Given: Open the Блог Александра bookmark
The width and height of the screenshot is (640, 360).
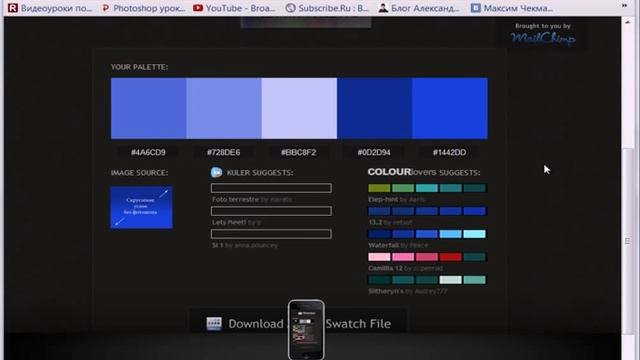Looking at the screenshot, I should [419, 8].
